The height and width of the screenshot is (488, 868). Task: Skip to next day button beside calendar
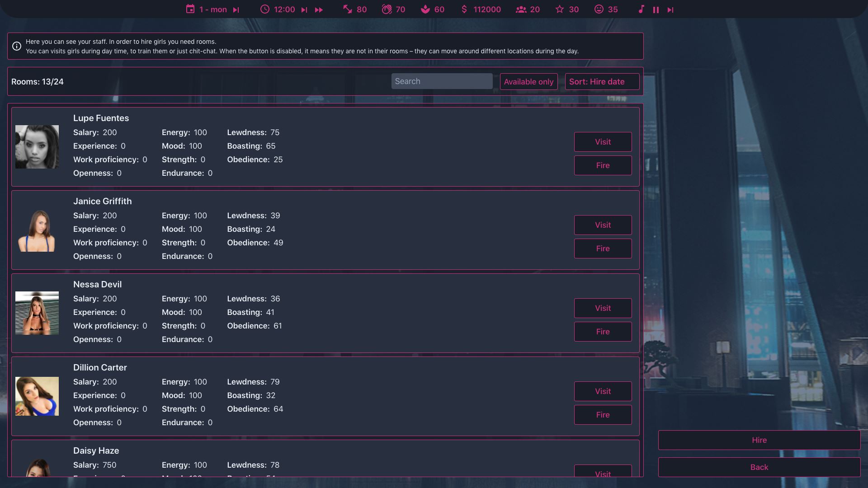tap(236, 9)
